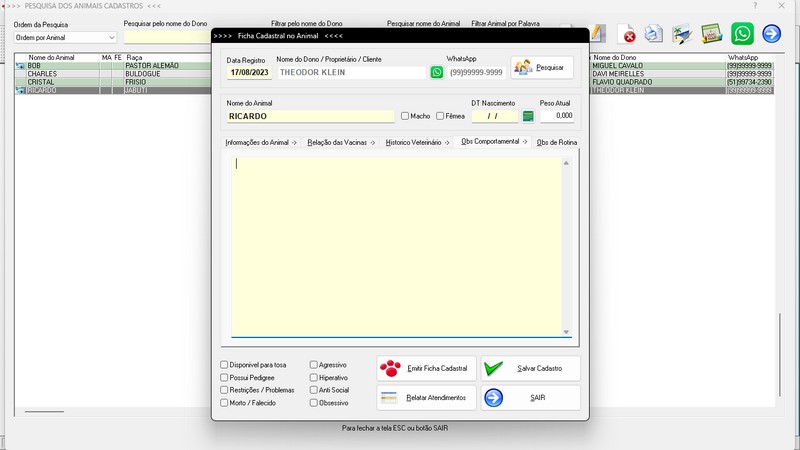Open the birth date calendar picker icon
The height and width of the screenshot is (450, 800).
(x=528, y=116)
